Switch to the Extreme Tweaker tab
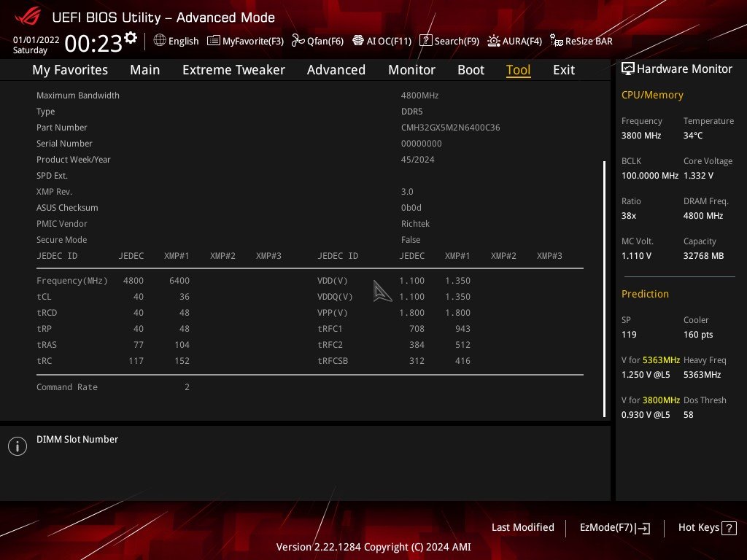747x560 pixels. (x=233, y=69)
